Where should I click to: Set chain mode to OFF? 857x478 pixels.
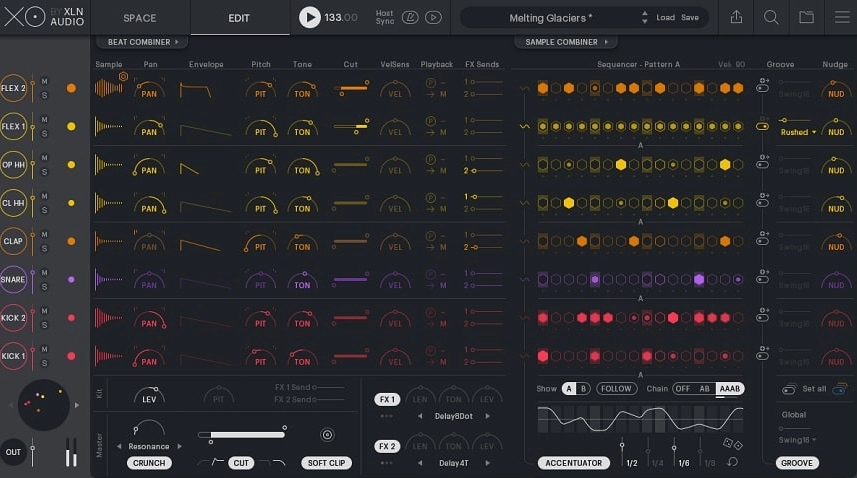coord(683,389)
